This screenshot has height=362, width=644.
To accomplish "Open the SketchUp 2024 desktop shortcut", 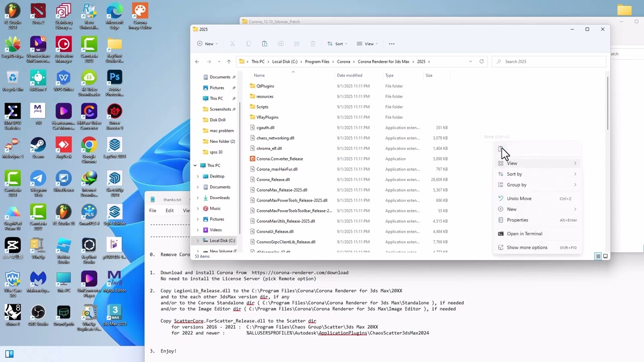I will click(x=115, y=184).
